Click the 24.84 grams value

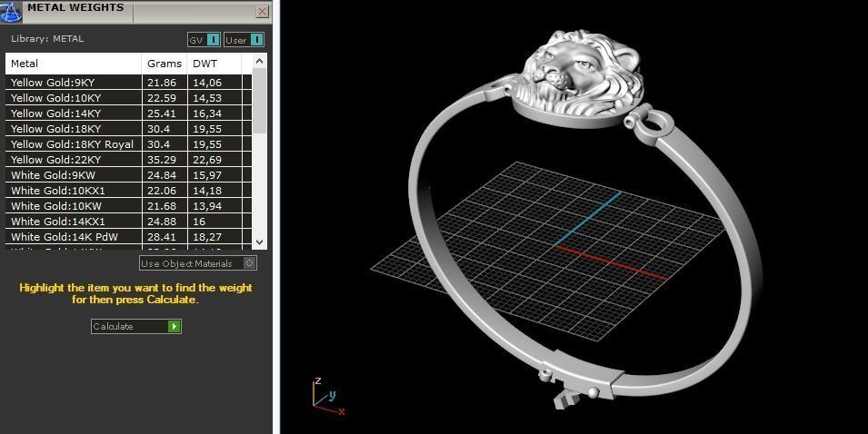[161, 175]
